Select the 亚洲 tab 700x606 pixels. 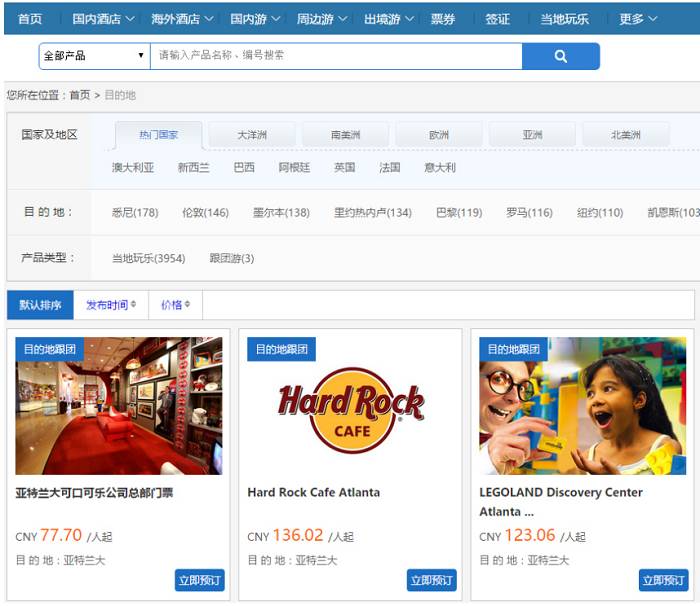tap(532, 135)
